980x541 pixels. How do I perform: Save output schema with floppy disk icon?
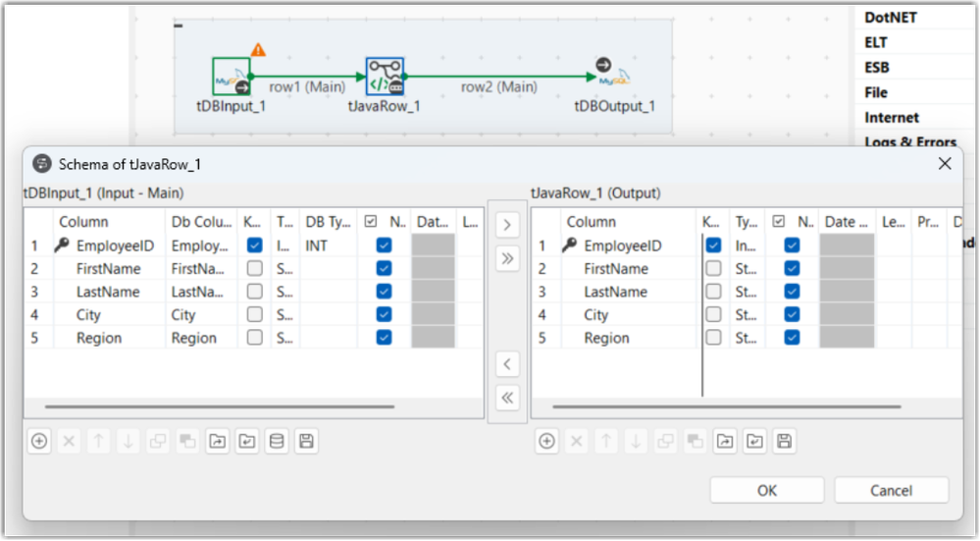point(785,442)
